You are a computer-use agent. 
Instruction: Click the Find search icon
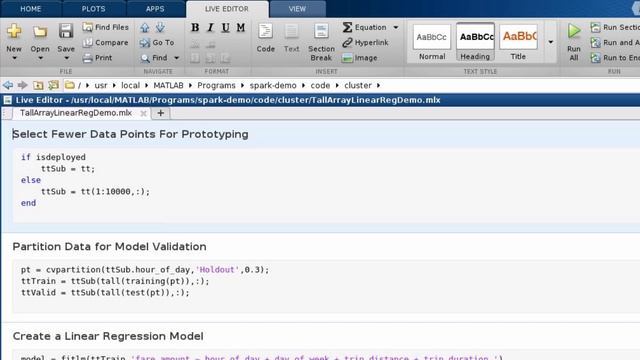pos(145,58)
